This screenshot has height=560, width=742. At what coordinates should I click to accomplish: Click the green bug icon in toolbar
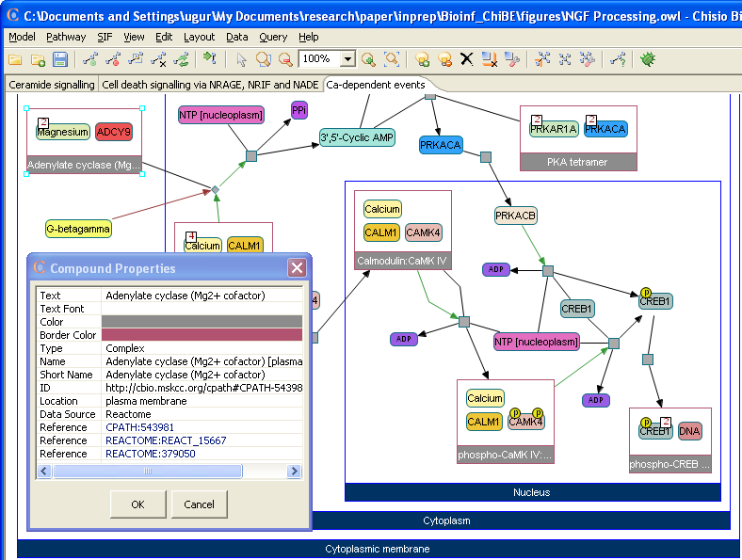(648, 59)
